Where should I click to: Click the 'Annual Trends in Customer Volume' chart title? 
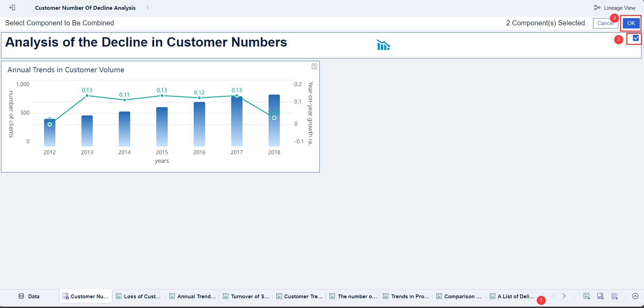[x=66, y=70]
